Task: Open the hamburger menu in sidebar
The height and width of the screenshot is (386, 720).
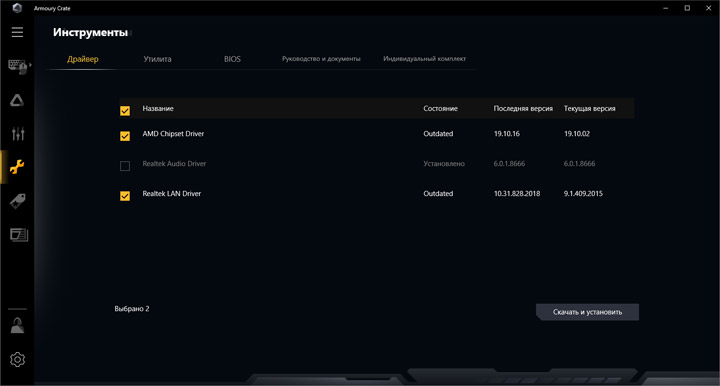Action: tap(17, 32)
